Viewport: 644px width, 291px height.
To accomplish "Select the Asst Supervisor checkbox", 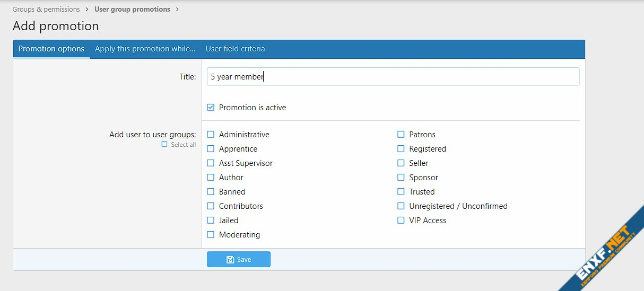I will [x=211, y=163].
